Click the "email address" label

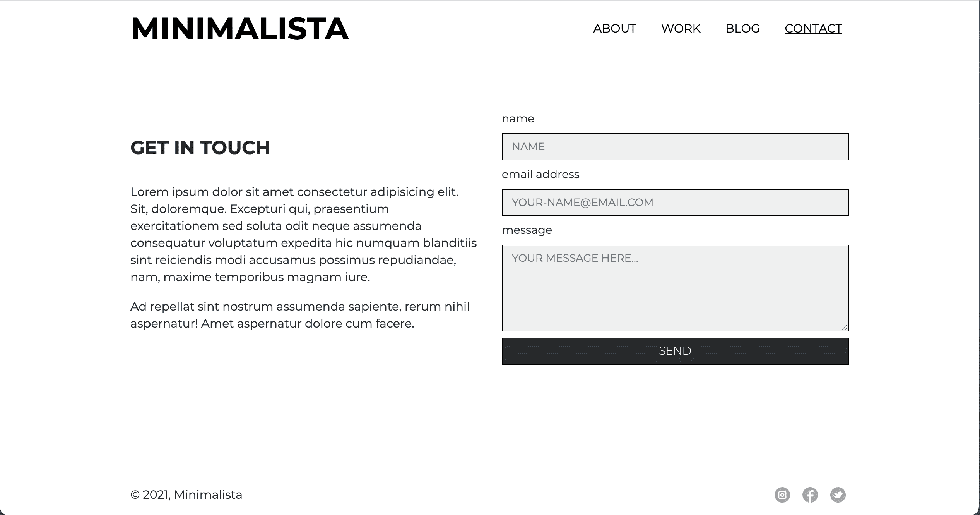tap(540, 175)
